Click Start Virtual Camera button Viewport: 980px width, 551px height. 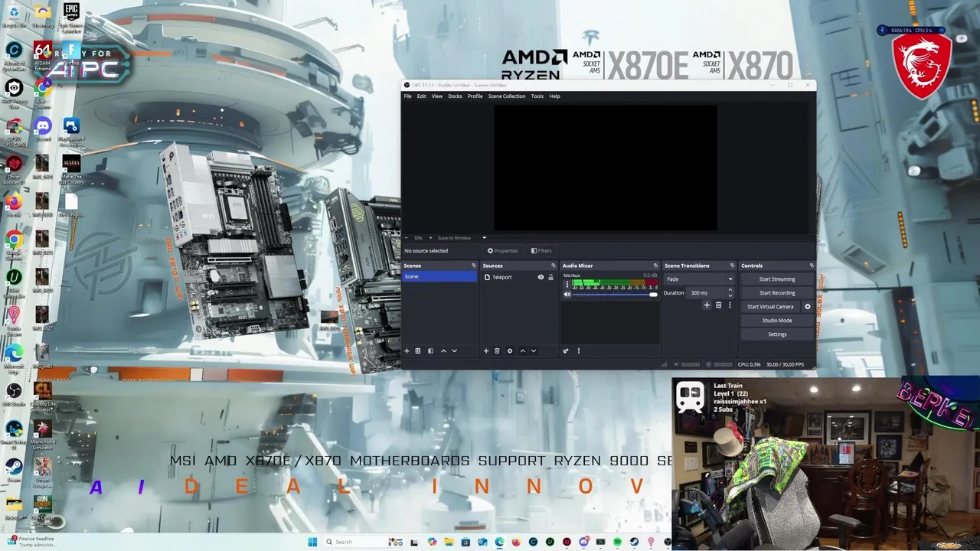point(770,307)
